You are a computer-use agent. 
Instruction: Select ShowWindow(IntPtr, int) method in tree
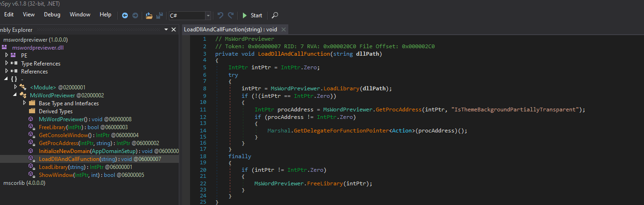click(x=91, y=175)
